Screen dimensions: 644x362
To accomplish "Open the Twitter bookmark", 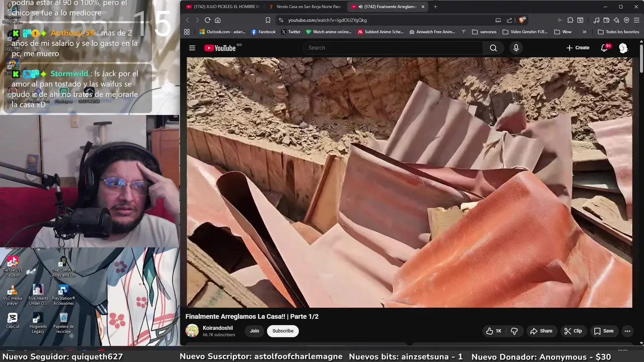I will tap(291, 32).
